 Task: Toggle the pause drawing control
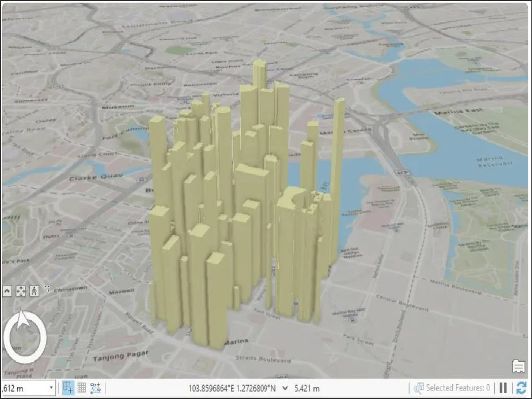pos(504,387)
